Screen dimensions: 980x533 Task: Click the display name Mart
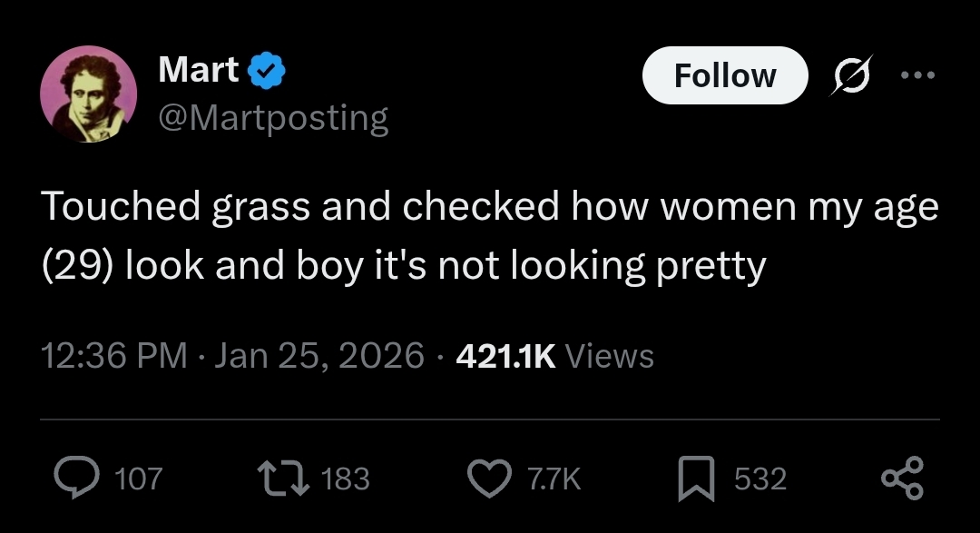198,69
